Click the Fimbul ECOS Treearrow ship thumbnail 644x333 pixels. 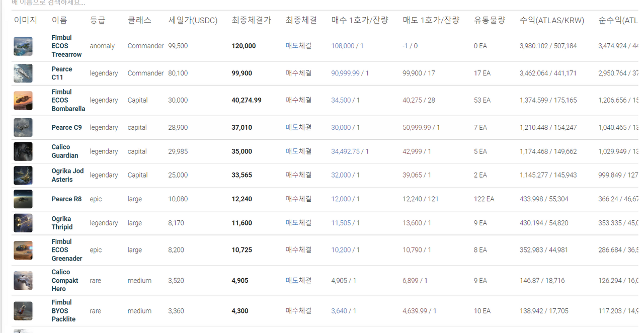point(23,46)
